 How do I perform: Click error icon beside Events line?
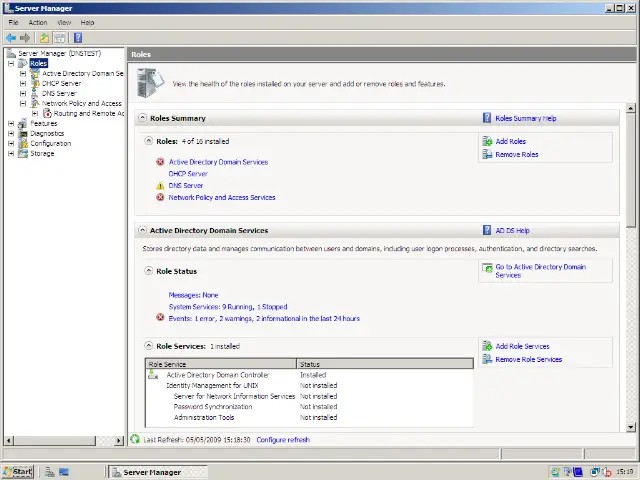pyautogui.click(x=160, y=318)
